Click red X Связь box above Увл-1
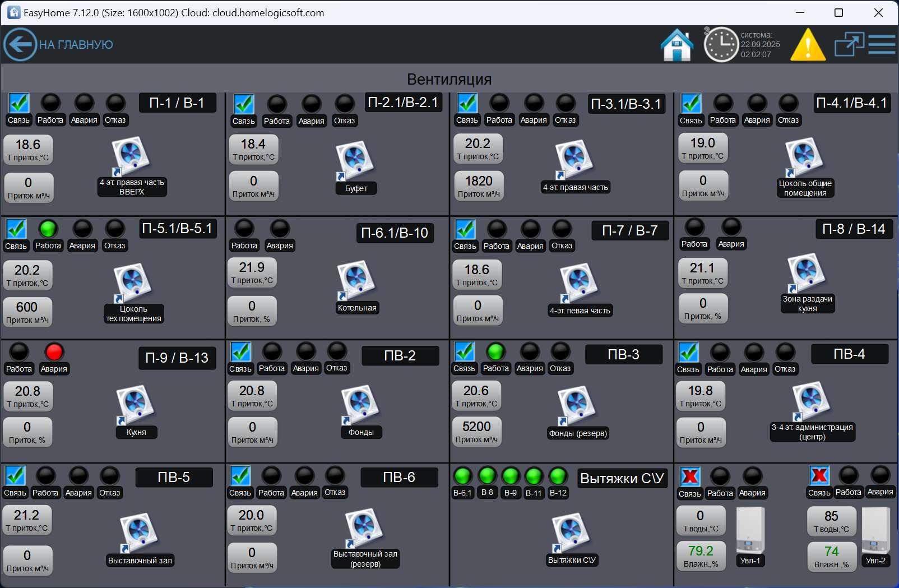Screen dimensions: 899x588 tap(689, 476)
